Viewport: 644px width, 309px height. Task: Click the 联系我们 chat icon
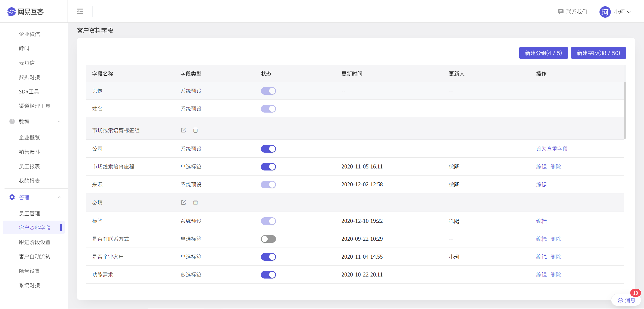pyautogui.click(x=560, y=12)
